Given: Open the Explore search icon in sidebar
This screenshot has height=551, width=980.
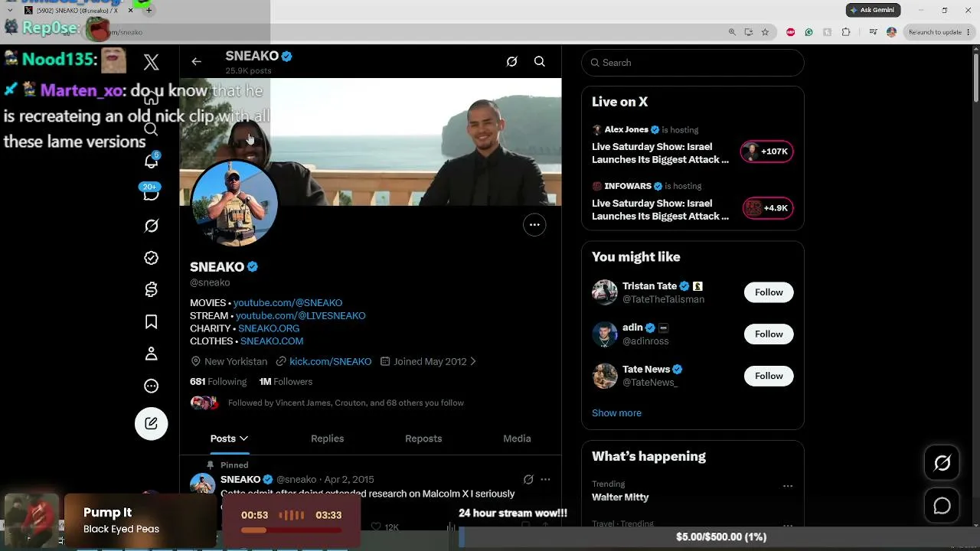Looking at the screenshot, I should (x=152, y=129).
